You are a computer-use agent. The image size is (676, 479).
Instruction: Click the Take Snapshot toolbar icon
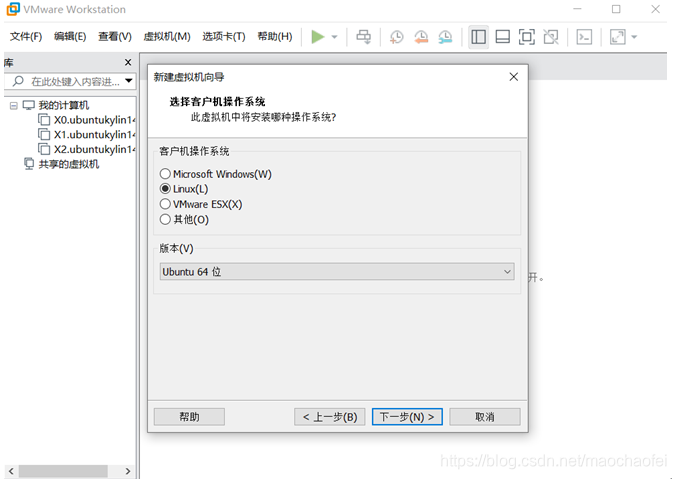click(396, 37)
